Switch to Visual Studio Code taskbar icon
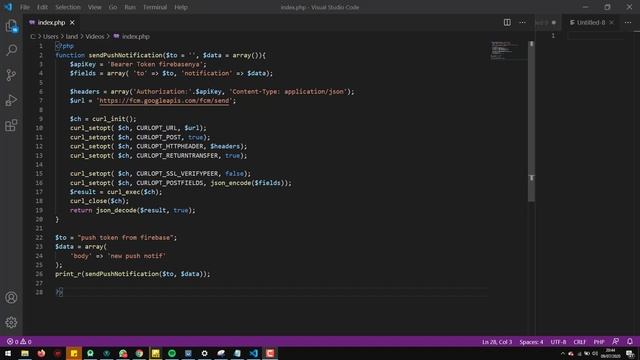 (x=253, y=353)
